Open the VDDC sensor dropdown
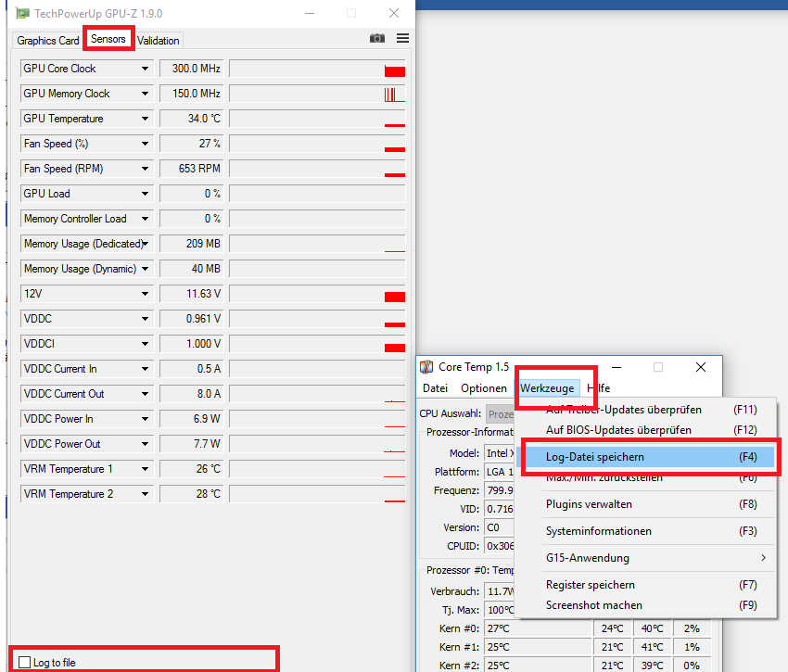 click(145, 319)
